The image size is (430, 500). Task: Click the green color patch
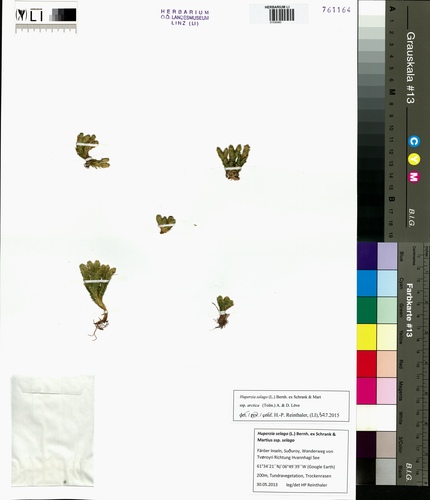click(367, 310)
